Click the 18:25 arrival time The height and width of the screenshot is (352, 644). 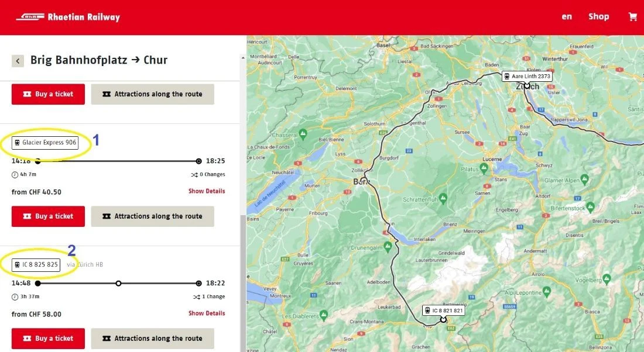[x=215, y=161]
